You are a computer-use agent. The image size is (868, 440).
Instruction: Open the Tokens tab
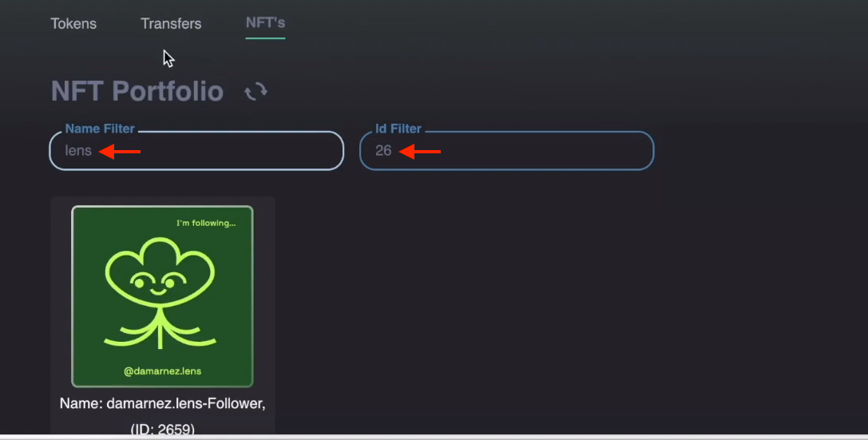[x=73, y=24]
